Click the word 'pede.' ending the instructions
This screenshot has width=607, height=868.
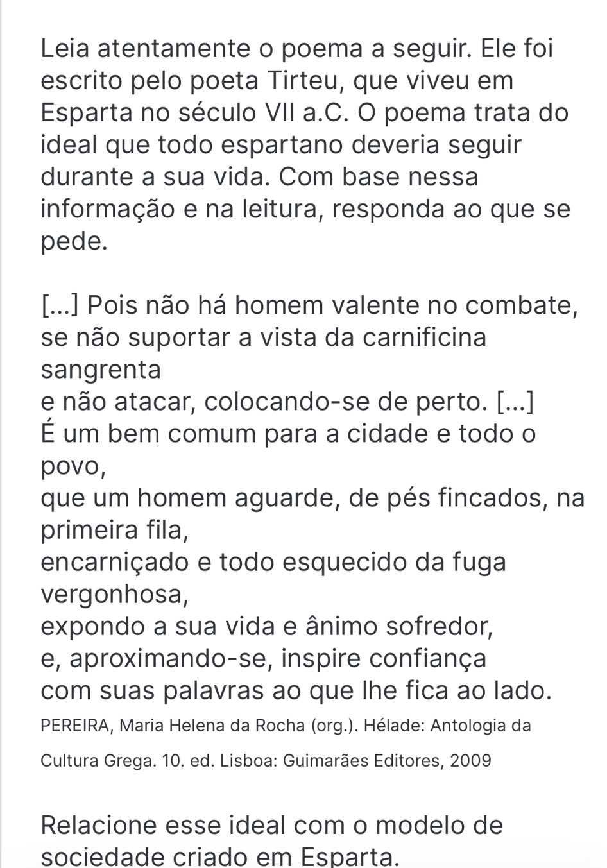(x=73, y=242)
